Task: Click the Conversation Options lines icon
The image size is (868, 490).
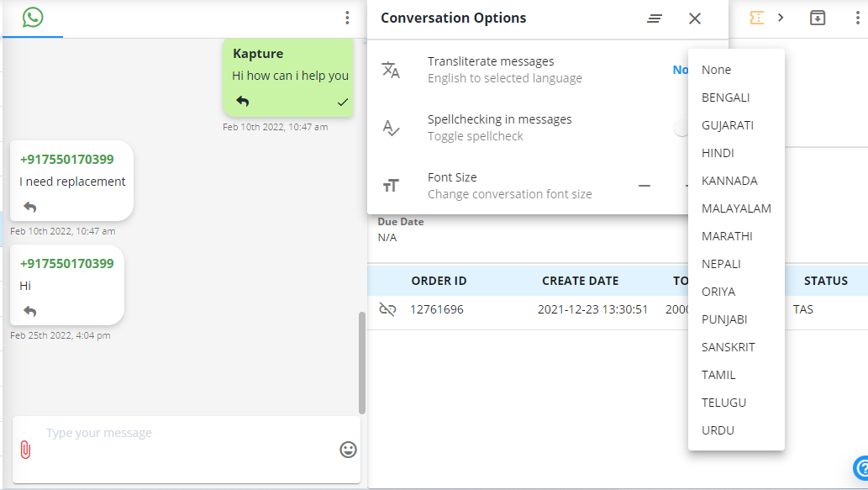Action: click(655, 18)
